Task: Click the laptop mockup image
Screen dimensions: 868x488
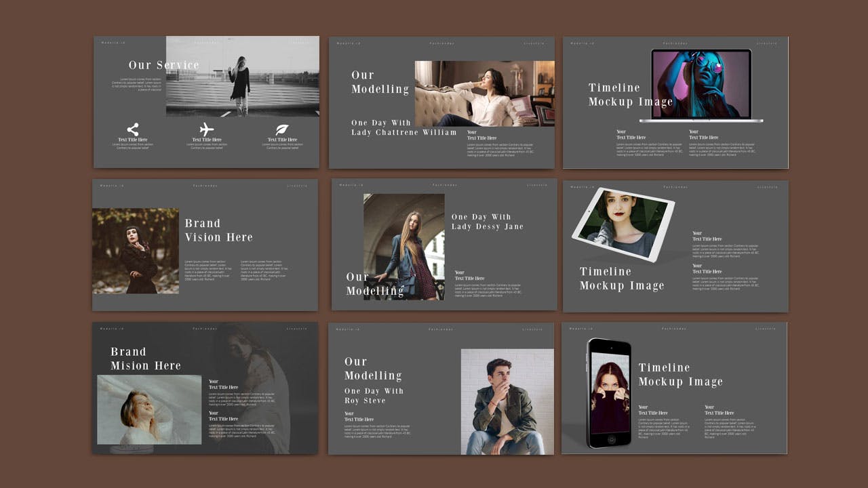Action: pyautogui.click(x=701, y=85)
